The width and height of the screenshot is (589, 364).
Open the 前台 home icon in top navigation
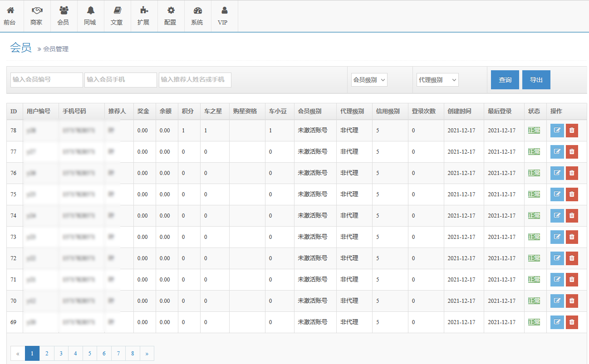(10, 16)
